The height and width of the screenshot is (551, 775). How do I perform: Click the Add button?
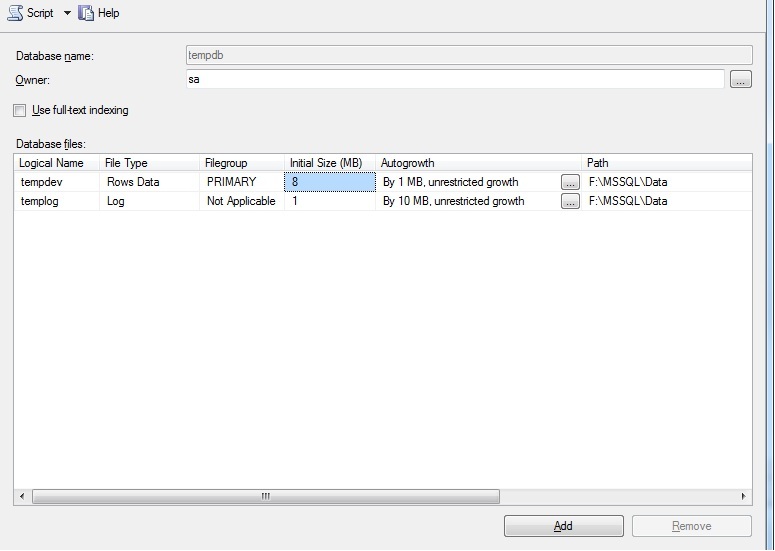(x=563, y=526)
